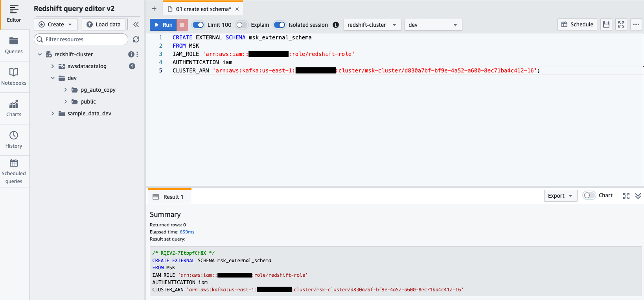Collapse the redshift-cluster tree node

pyautogui.click(x=40, y=54)
